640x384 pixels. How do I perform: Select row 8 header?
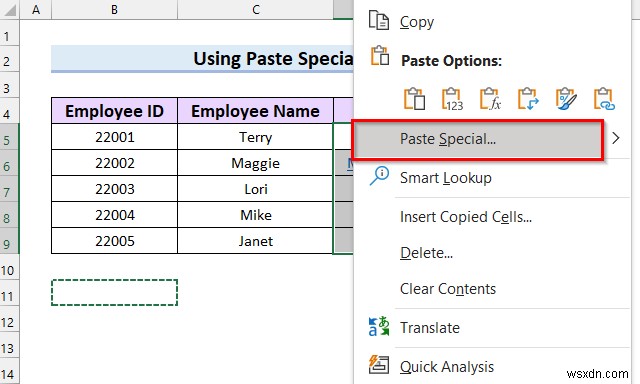[x=9, y=215]
